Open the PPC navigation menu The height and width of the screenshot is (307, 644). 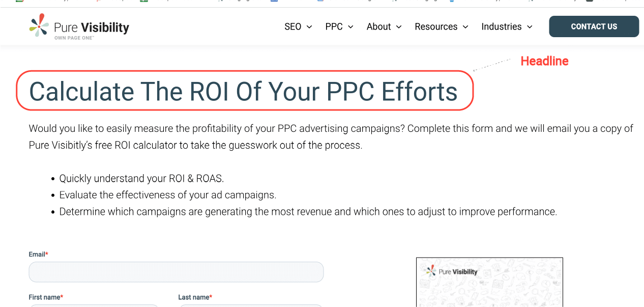(x=334, y=26)
